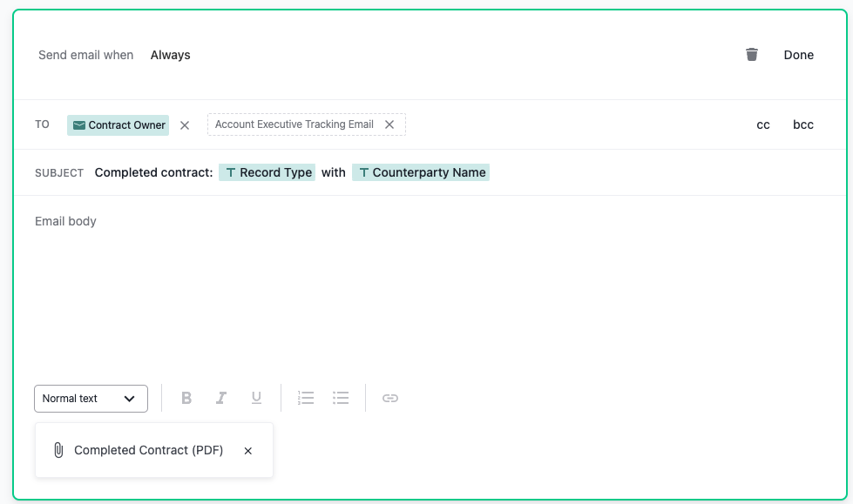The width and height of the screenshot is (853, 504).
Task: Select the Counterparty Name subject token
Action: [421, 171]
